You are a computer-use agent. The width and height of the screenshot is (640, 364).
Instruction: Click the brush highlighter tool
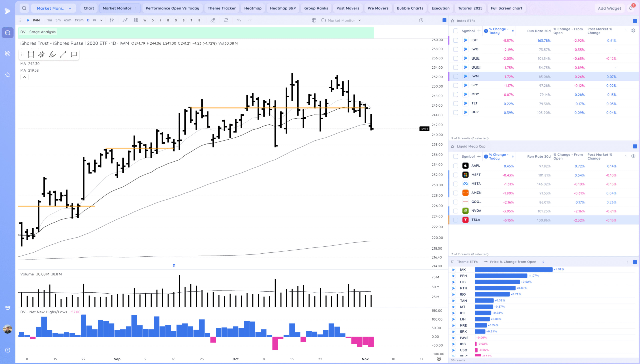(x=52, y=54)
